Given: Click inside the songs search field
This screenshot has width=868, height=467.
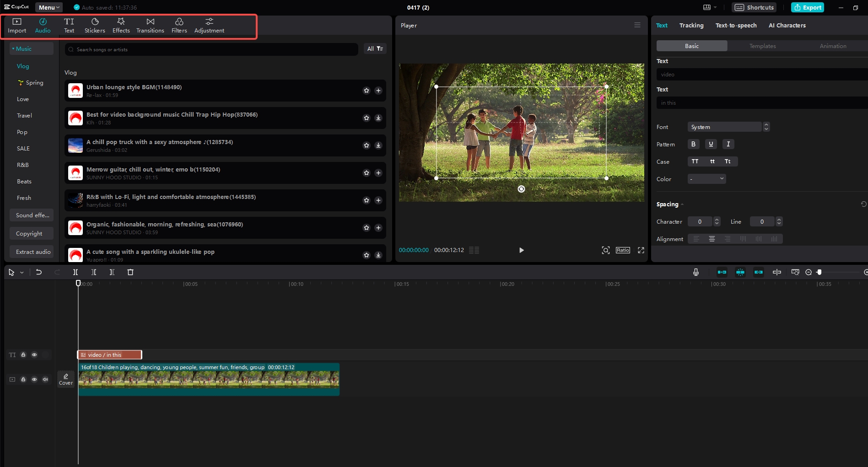Looking at the screenshot, I should [210, 49].
